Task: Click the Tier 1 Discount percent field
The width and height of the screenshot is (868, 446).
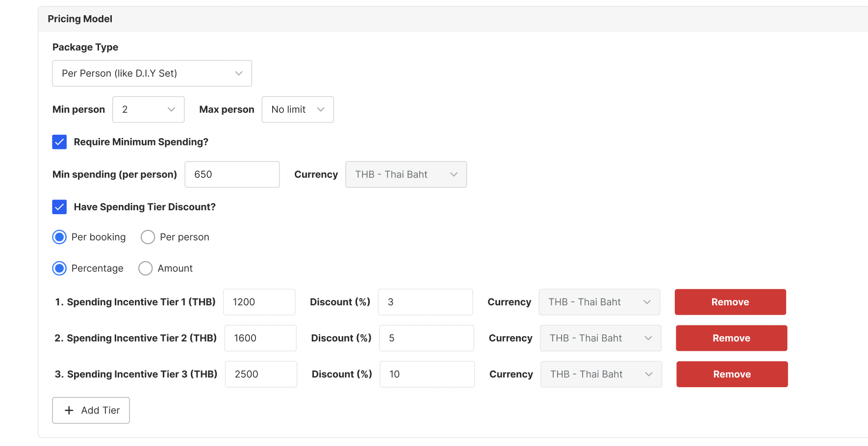Action: point(425,302)
